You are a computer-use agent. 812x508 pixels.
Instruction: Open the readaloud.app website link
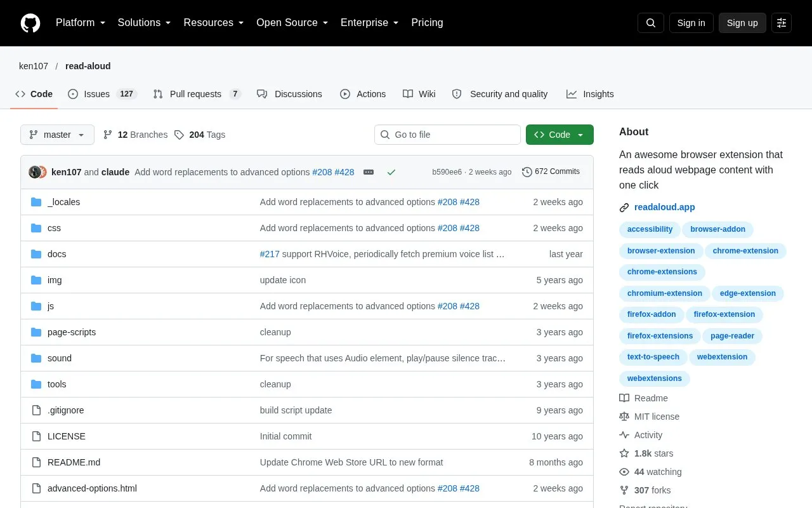(665, 207)
